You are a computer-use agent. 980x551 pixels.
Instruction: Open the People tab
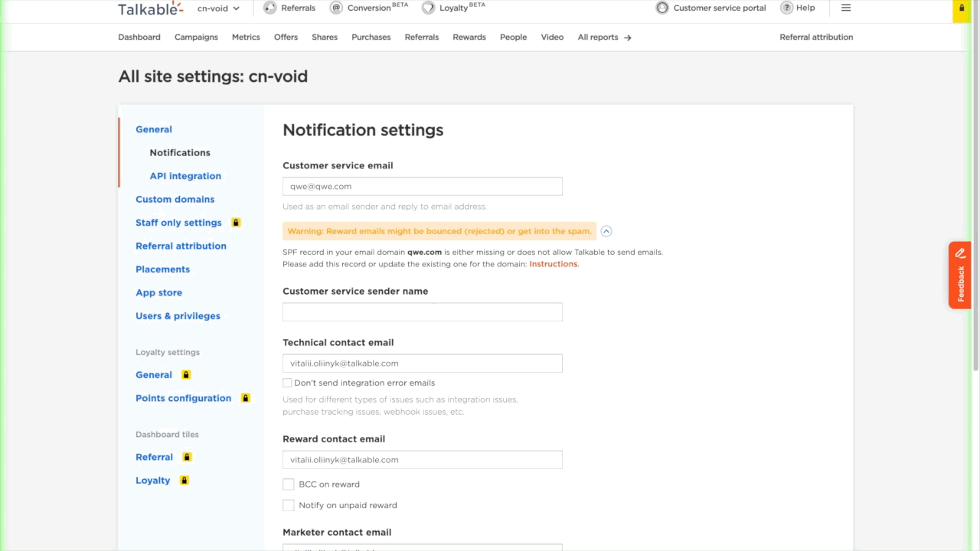(513, 37)
